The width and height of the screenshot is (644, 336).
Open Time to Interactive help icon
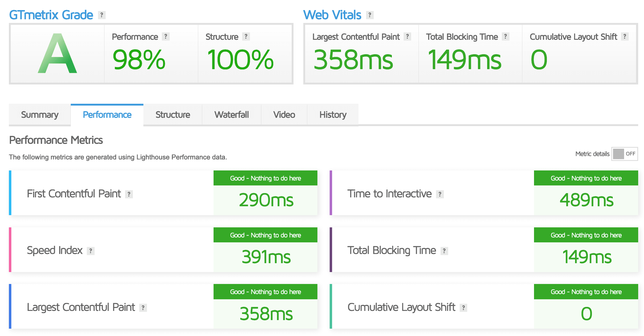tap(440, 194)
